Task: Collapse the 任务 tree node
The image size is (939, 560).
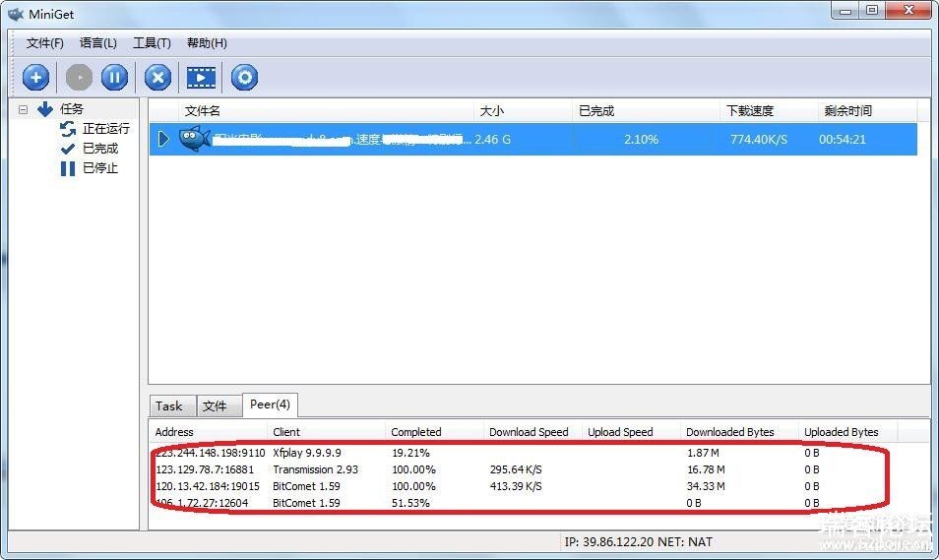Action: click(23, 109)
